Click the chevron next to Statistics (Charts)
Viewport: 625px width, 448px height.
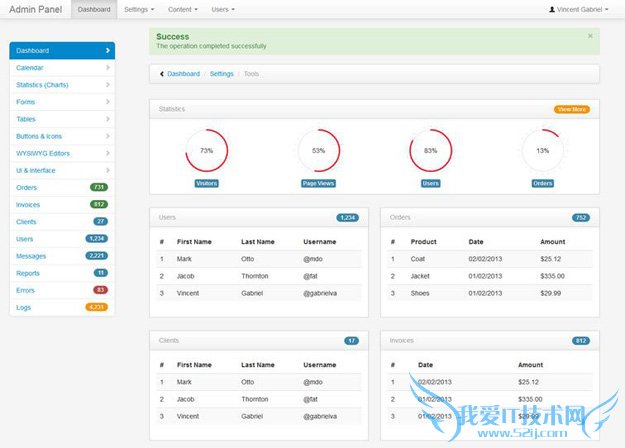coord(108,85)
